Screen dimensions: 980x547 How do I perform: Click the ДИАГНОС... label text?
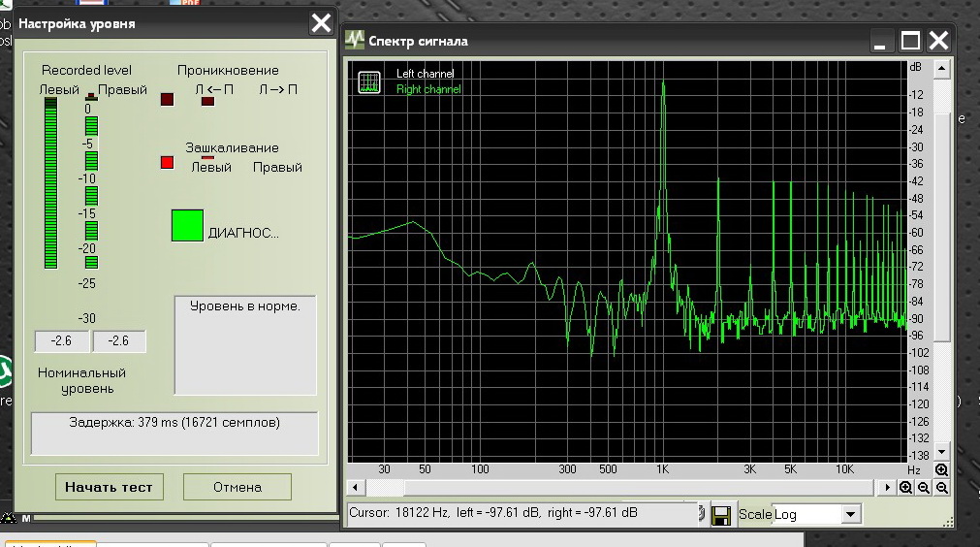tap(243, 233)
